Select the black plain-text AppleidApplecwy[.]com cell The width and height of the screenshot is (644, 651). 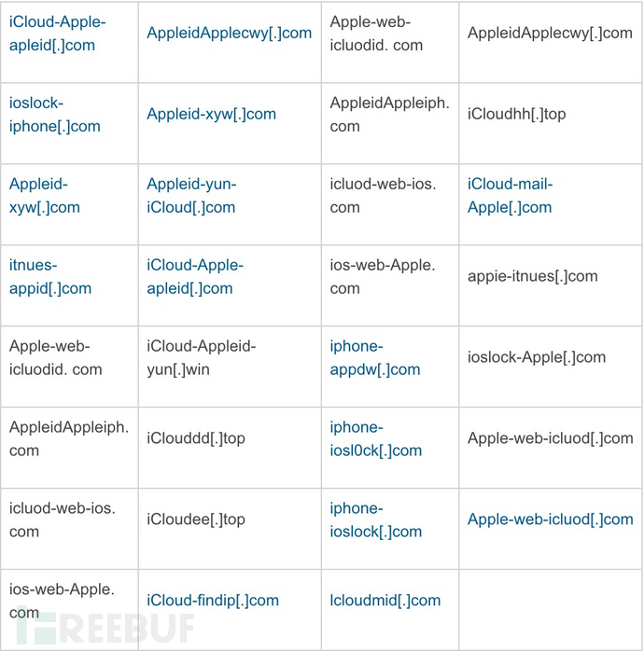tap(550, 33)
